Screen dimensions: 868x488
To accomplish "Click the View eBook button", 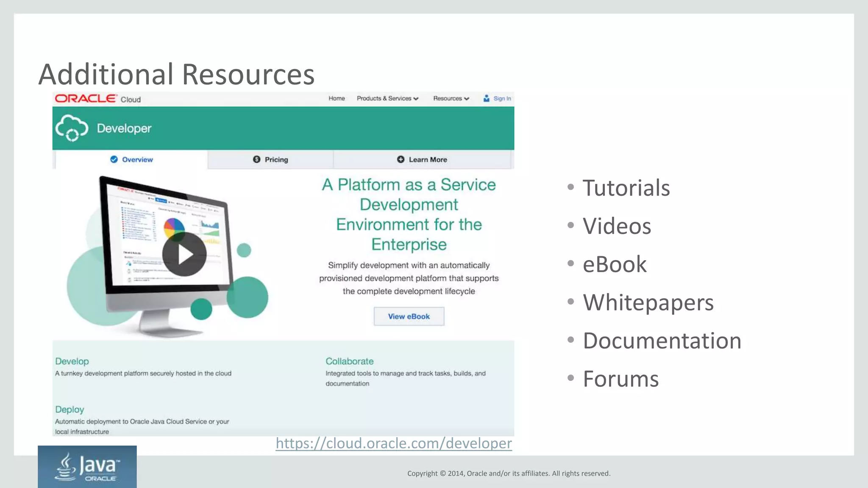I will [x=409, y=316].
